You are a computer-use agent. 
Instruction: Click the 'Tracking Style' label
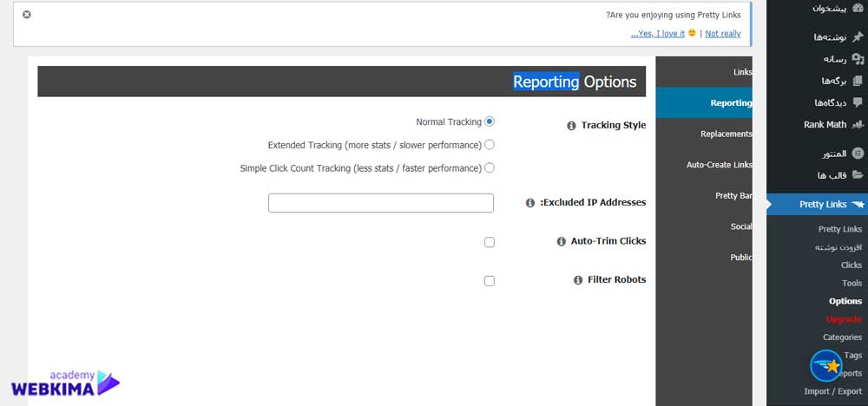[614, 126]
